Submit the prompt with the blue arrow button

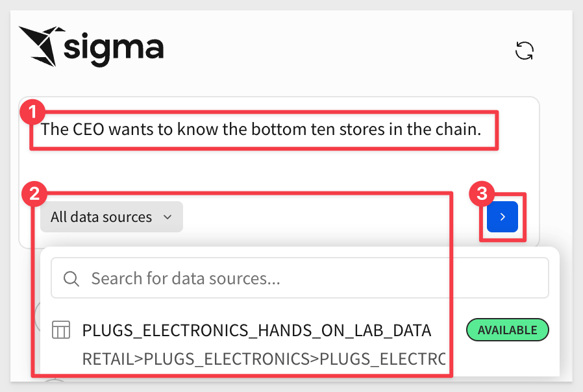pyautogui.click(x=502, y=217)
